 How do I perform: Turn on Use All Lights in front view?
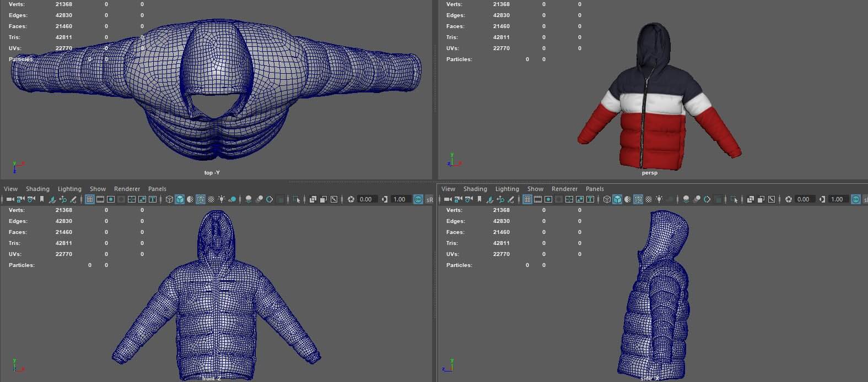click(222, 199)
